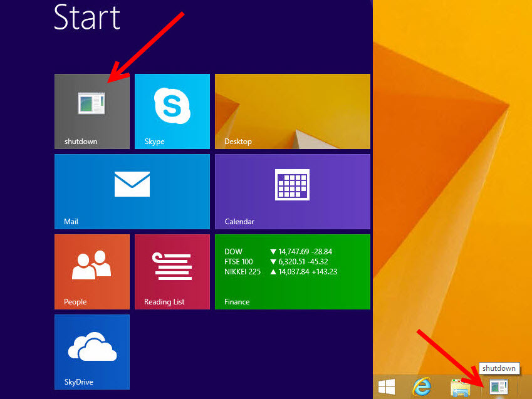Image resolution: width=532 pixels, height=399 pixels.
Task: Open SkyDrive cloud tile
Action: (91, 351)
